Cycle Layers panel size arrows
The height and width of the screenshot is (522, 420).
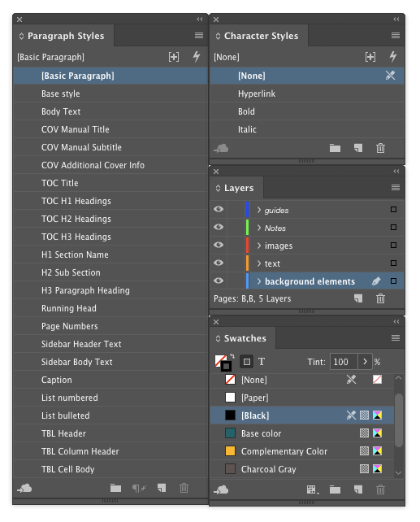point(218,188)
